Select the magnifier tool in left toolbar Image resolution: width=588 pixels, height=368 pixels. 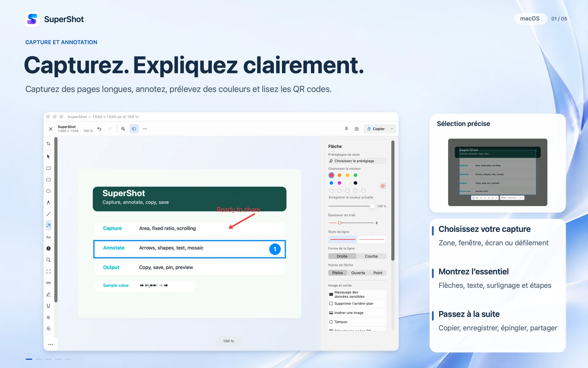[x=48, y=260]
